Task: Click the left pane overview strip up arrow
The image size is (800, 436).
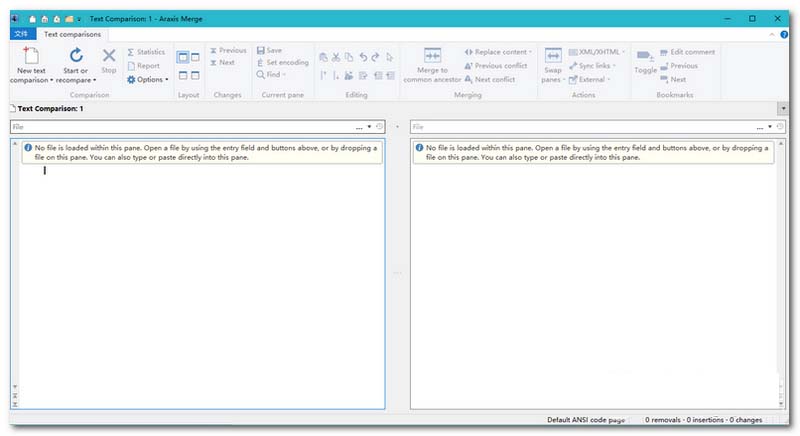Action: coord(15,144)
